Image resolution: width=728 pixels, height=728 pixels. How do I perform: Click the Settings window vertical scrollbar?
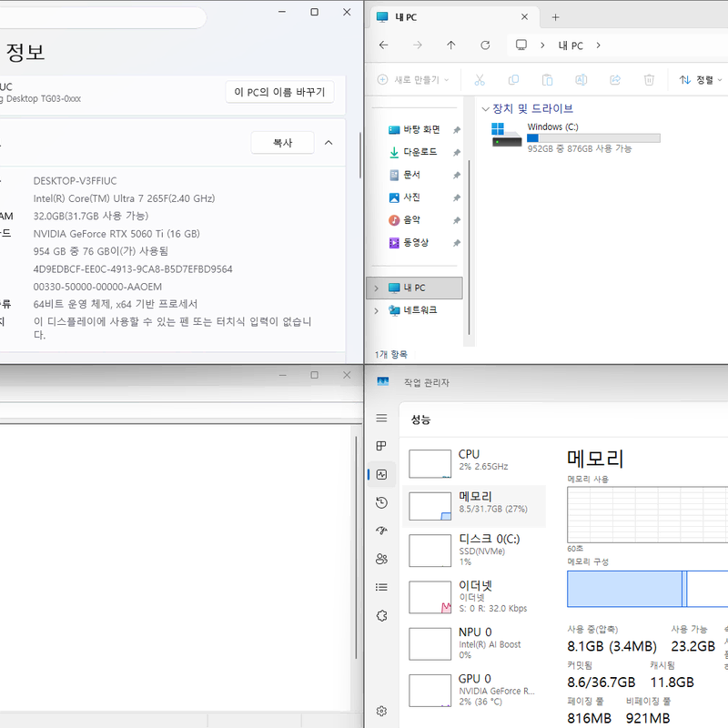[359, 156]
